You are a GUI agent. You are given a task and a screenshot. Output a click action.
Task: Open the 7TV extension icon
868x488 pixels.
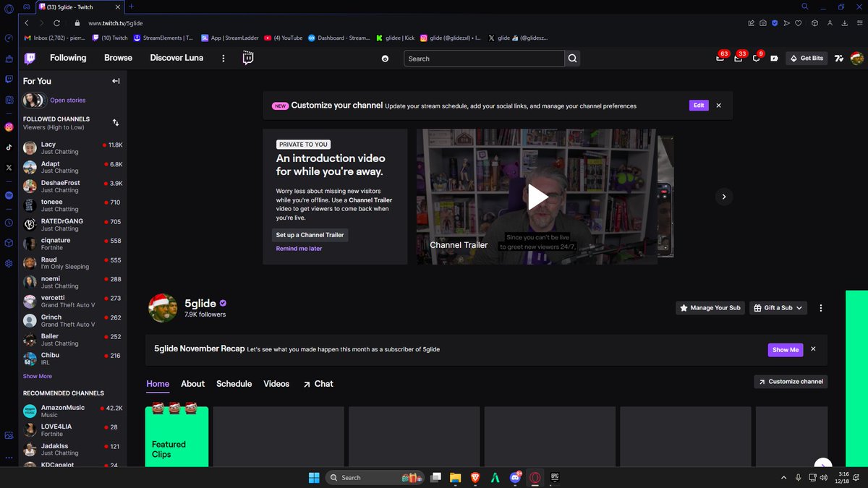pos(839,59)
